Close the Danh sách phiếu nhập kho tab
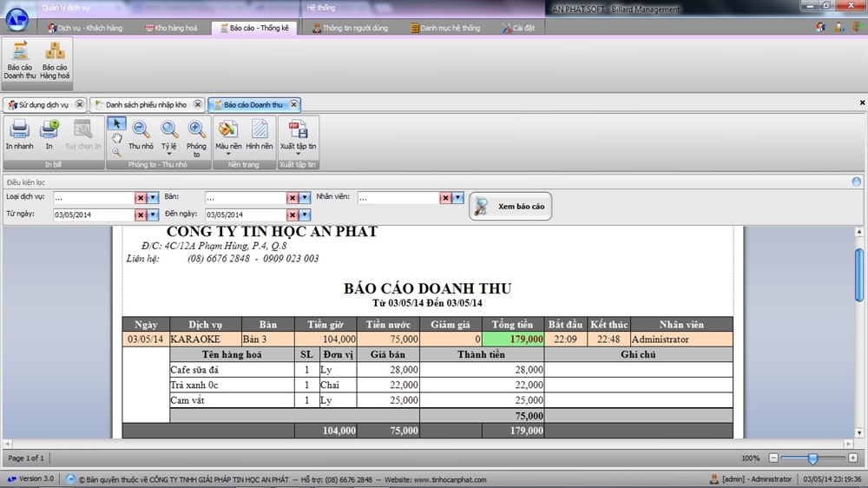Screen dimensions: 868x488 point(198,104)
